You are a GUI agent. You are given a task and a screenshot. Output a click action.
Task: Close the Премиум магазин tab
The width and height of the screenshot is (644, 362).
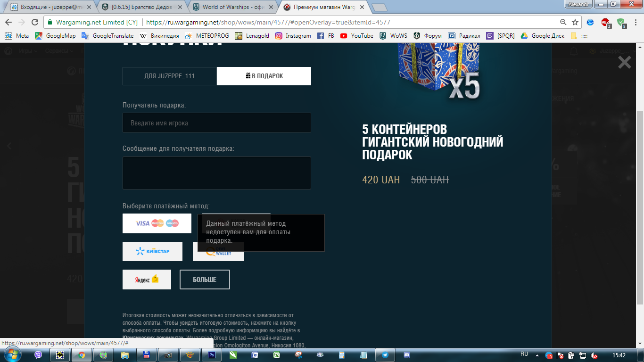click(362, 7)
